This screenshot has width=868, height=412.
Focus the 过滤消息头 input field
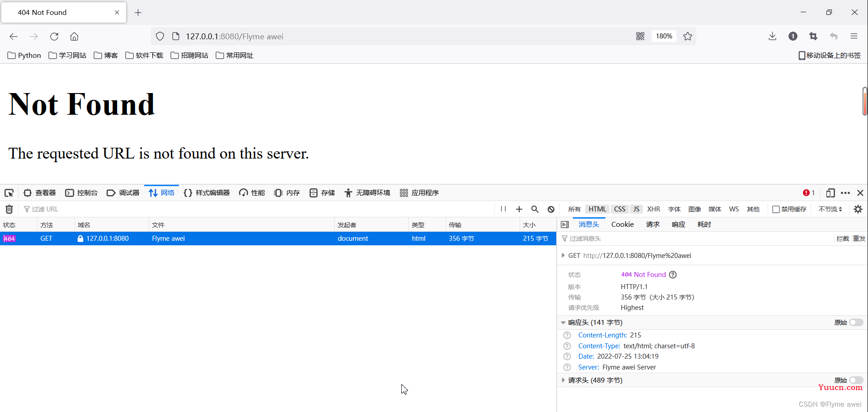tap(696, 239)
